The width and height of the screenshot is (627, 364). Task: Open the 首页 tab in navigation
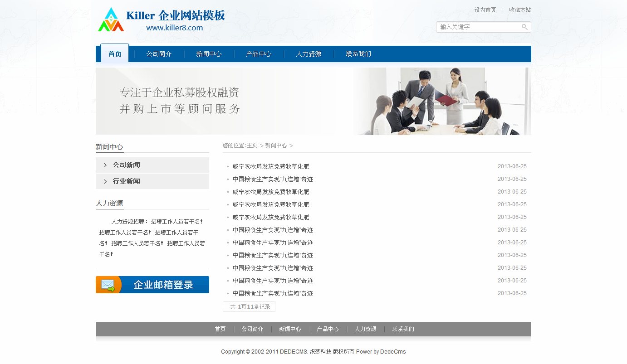(x=115, y=54)
